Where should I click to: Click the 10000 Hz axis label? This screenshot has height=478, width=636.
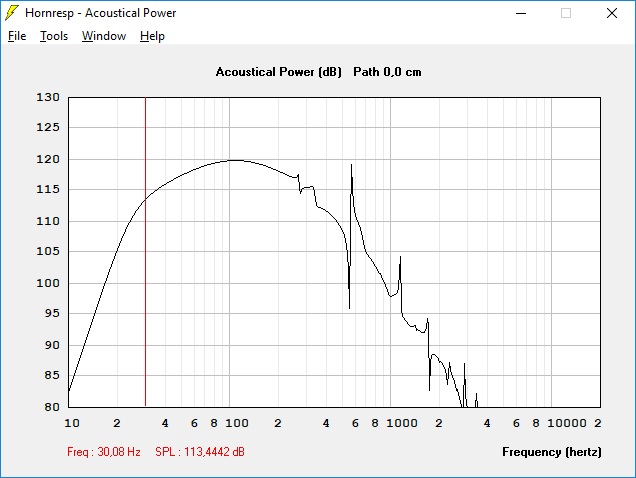(567, 423)
